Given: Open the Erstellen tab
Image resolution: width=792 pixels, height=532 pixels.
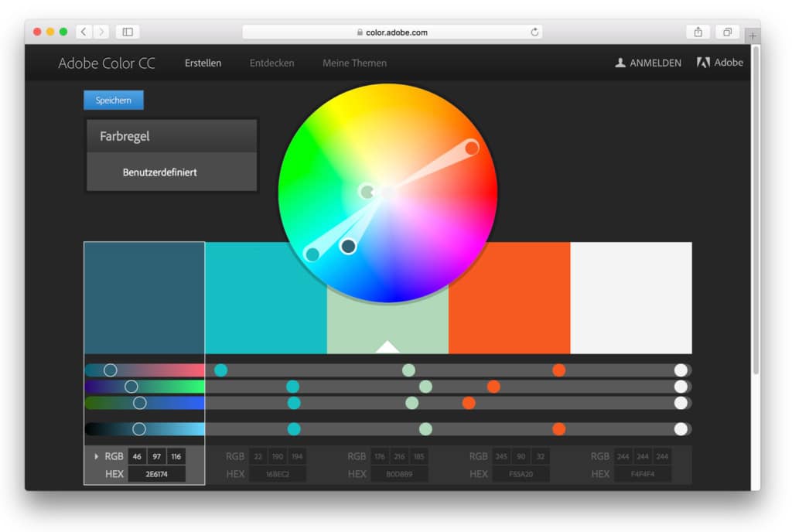Looking at the screenshot, I should point(203,63).
